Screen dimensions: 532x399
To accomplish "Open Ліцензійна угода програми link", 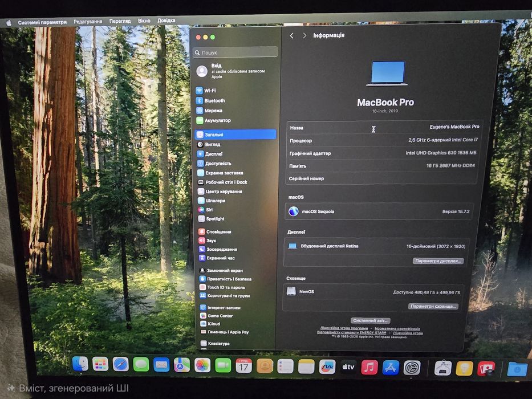I will tap(344, 328).
